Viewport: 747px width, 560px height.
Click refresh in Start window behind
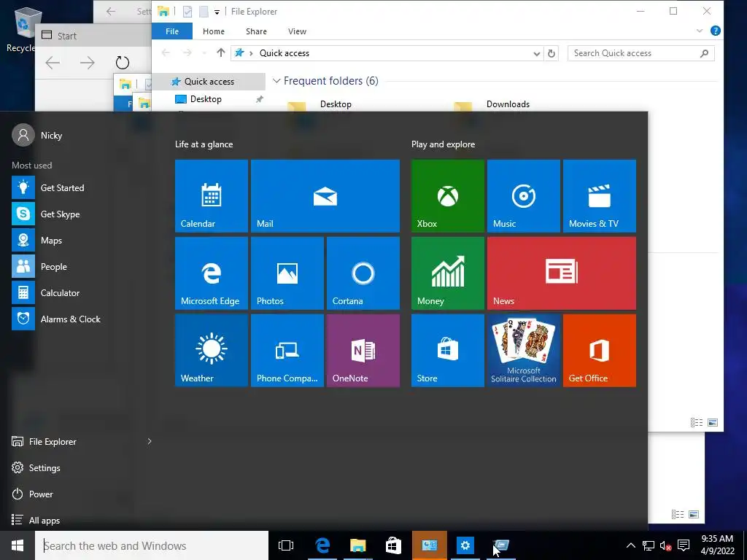point(123,63)
